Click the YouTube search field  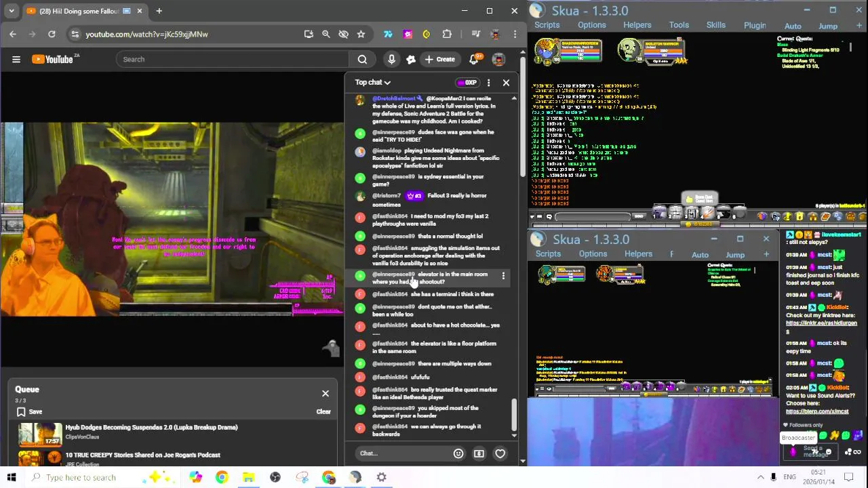(x=233, y=59)
